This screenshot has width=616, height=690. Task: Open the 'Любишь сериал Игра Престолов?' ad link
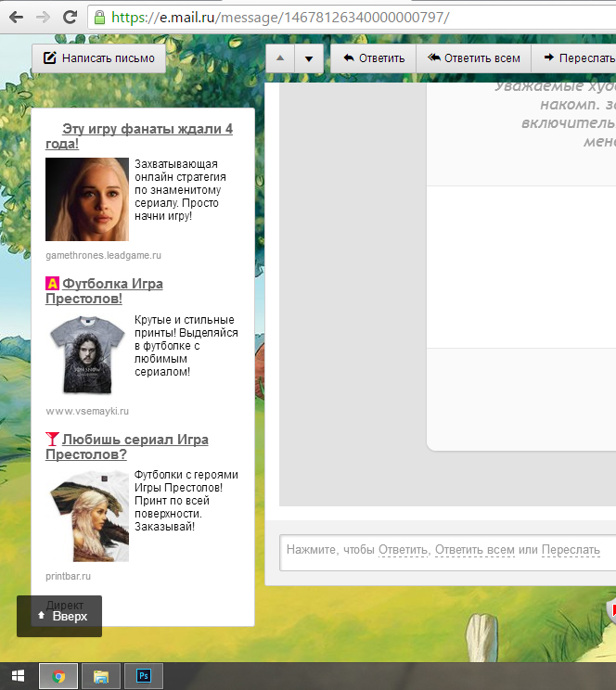127,447
